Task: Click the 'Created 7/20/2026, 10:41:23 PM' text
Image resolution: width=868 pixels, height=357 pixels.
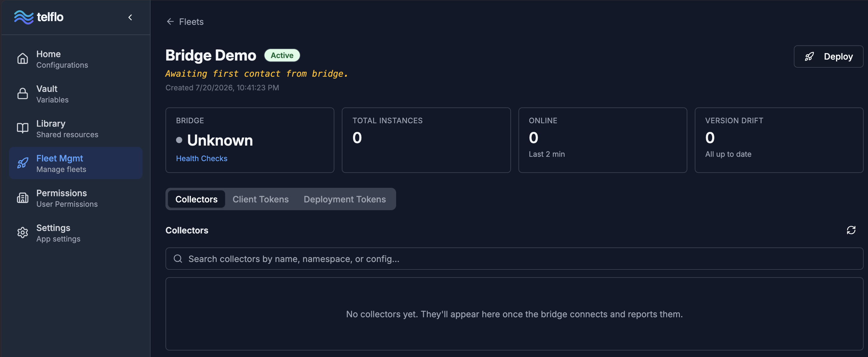Action: pos(222,88)
